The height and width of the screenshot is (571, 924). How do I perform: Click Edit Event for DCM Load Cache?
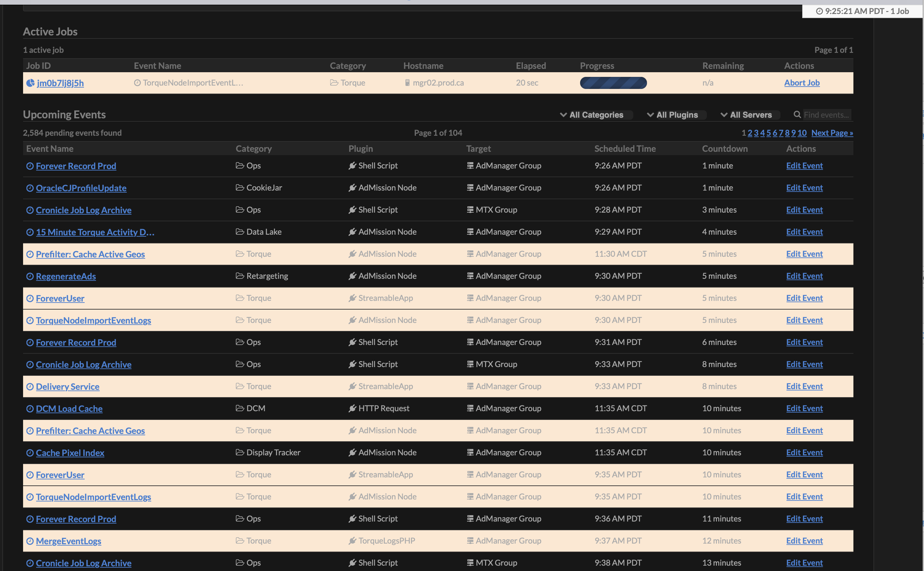(x=804, y=408)
